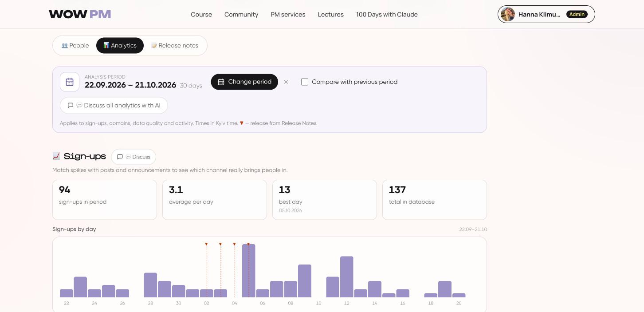Click the Sign-ups section heading
Viewport: 644px width, 312px height.
click(85, 156)
